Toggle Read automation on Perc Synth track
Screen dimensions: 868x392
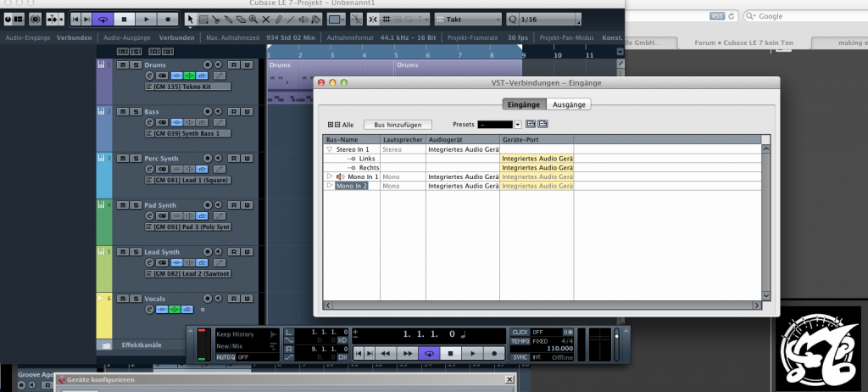coord(234,158)
